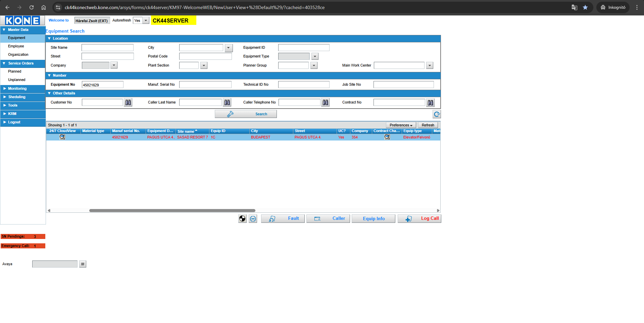The width and height of the screenshot is (644, 323).
Task: Select Employee under Master Data
Action: (16, 46)
